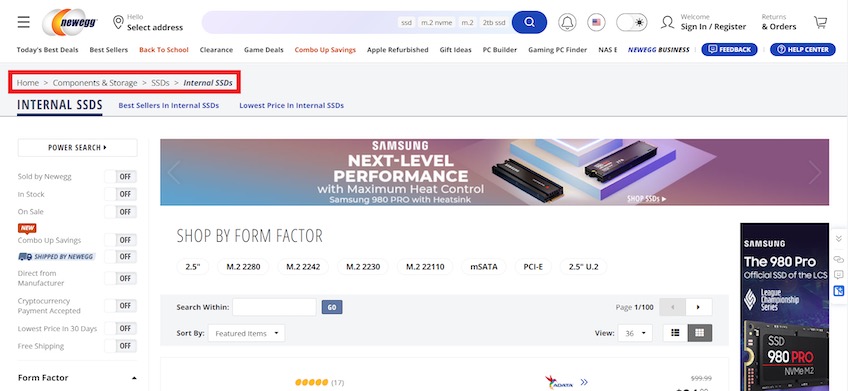
Task: Go to next results page arrow
Action: 699,307
